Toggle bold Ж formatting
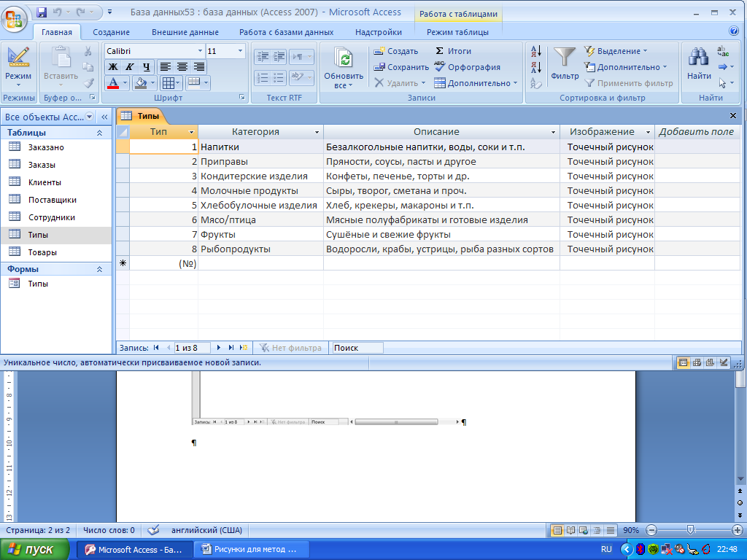Viewport: 747px width, 560px height. point(113,66)
